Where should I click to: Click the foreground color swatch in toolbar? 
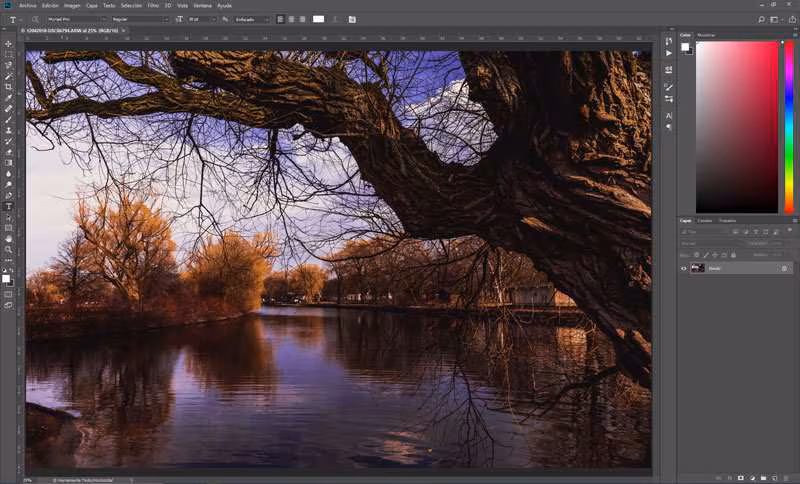click(6, 278)
